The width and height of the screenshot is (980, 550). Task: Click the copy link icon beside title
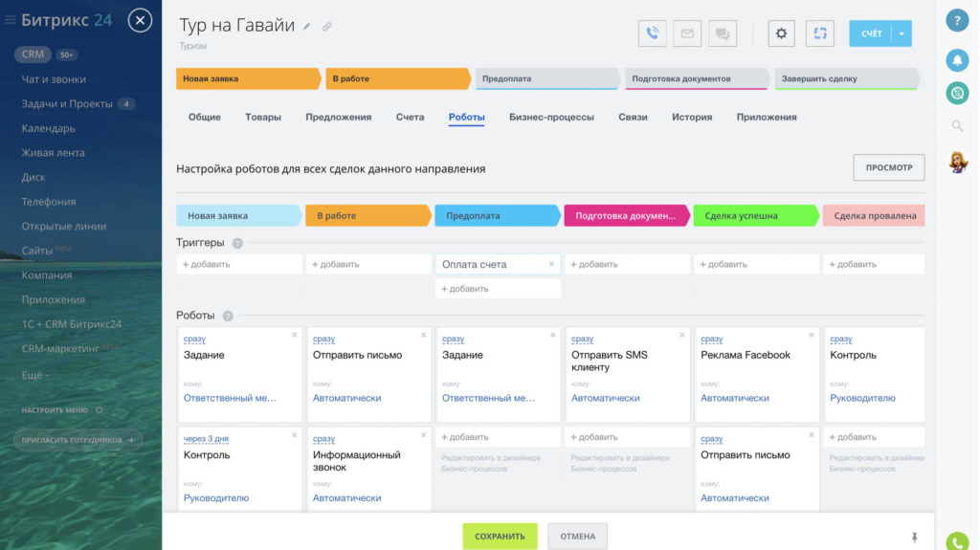click(326, 27)
